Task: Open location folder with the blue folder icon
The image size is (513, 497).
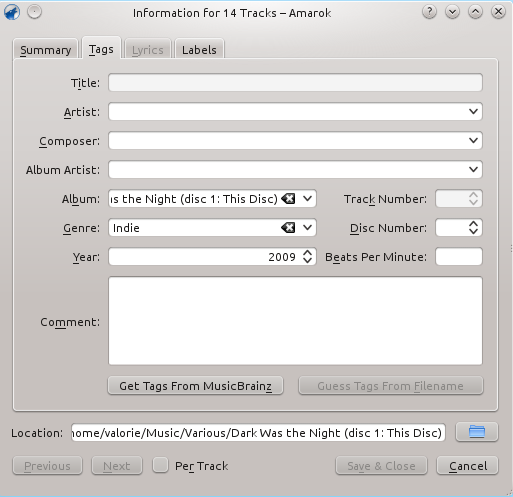Action: [477, 432]
